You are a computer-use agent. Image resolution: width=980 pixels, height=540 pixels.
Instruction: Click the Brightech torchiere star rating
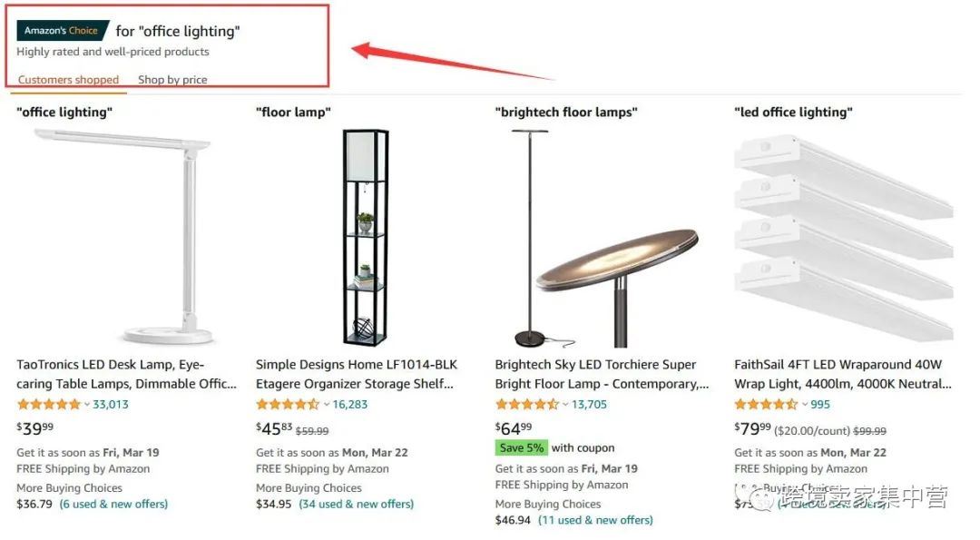[527, 405]
